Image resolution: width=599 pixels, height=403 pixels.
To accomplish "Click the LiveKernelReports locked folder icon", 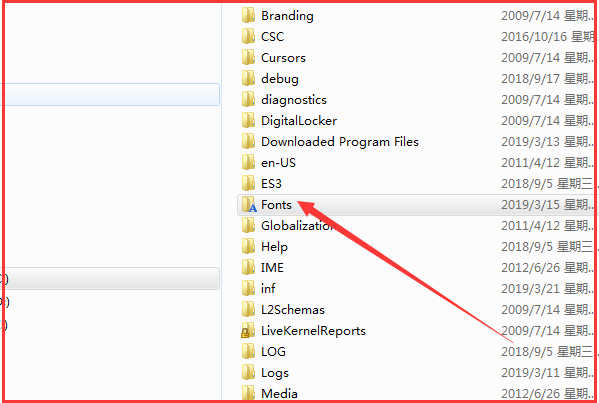I will pyautogui.click(x=248, y=331).
